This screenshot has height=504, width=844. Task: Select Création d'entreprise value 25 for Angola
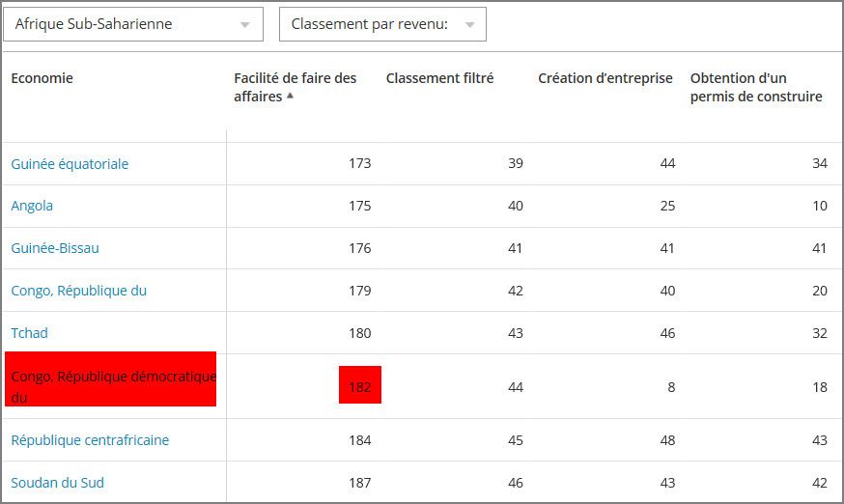(x=667, y=206)
